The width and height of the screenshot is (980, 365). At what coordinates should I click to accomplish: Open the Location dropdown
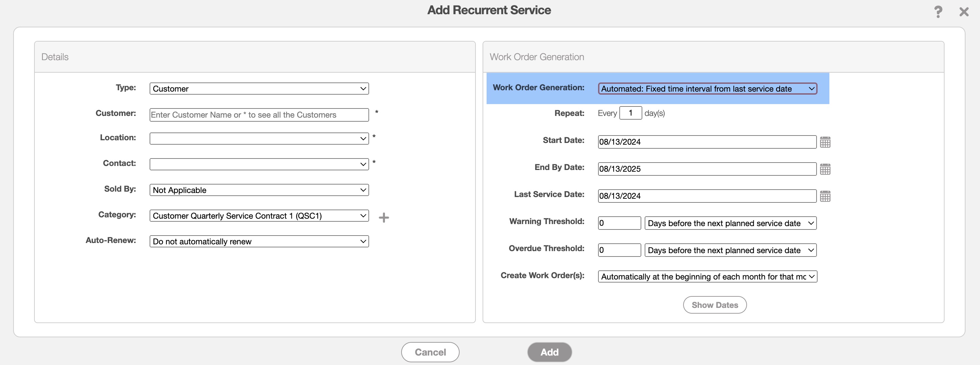[259, 139]
